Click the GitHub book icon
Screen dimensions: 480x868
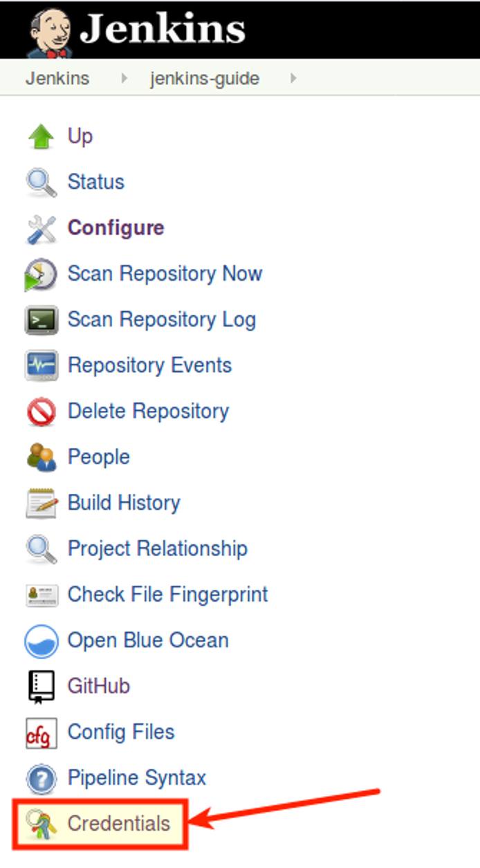[x=43, y=685]
